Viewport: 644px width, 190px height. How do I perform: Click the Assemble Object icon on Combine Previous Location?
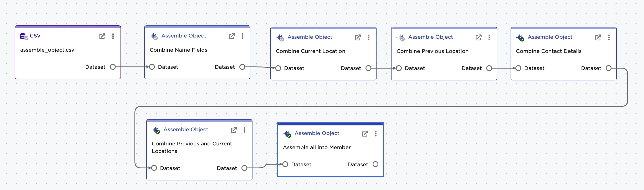tap(400, 37)
